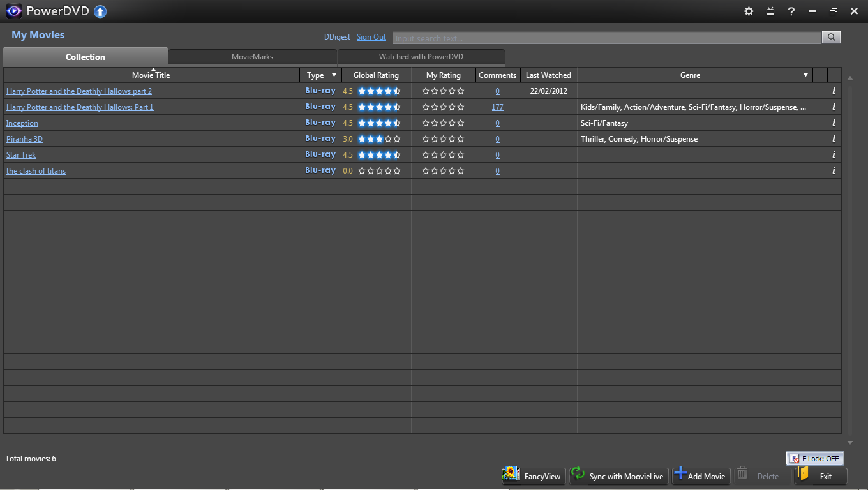Switch to the MovieMarks tab
The image size is (868, 490).
click(x=252, y=57)
